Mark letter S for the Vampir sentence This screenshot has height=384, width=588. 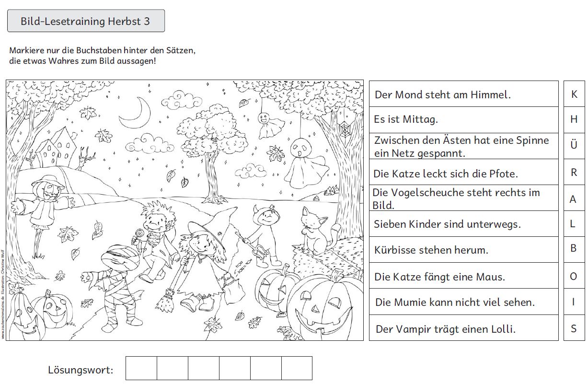click(574, 328)
